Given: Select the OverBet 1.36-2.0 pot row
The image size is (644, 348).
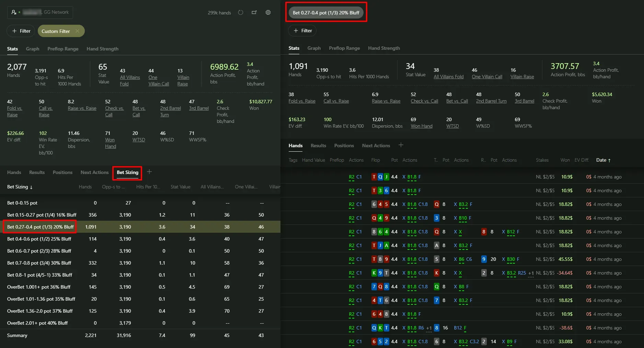Looking at the screenshot, I should [x=40, y=311].
